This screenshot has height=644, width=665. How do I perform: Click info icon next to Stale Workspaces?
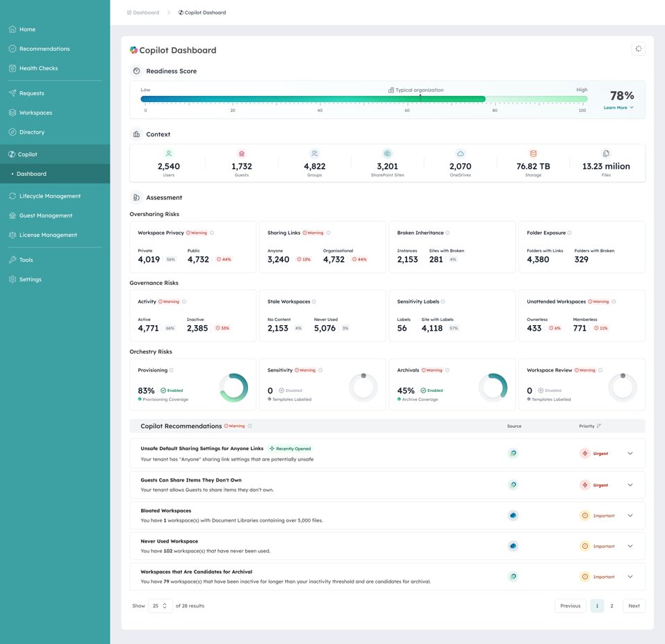click(x=314, y=302)
